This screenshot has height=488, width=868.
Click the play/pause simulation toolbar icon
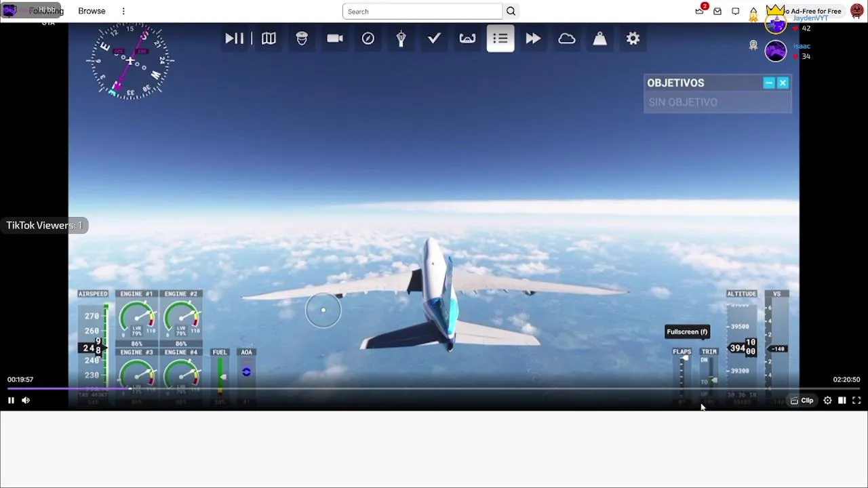tap(234, 39)
